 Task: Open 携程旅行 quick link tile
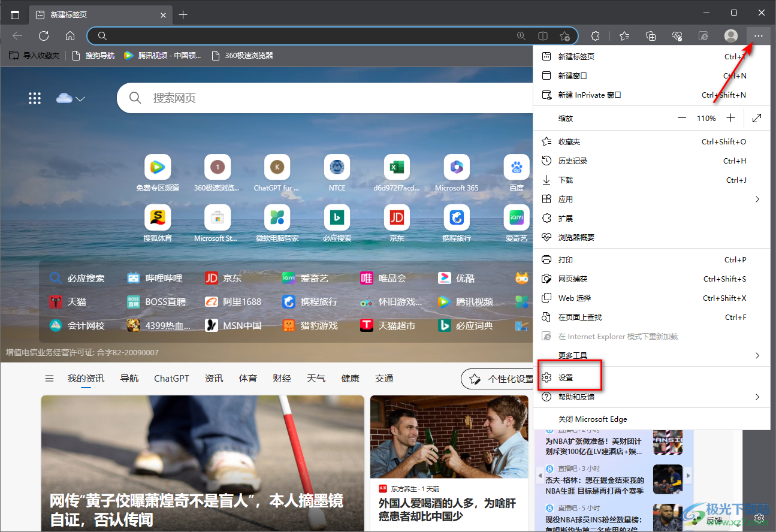[457, 223]
